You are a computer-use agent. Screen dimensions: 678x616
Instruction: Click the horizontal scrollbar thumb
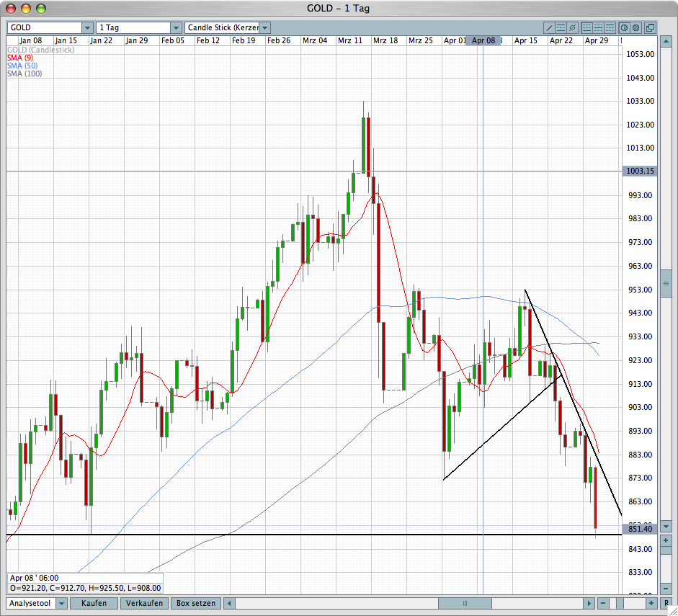click(x=465, y=604)
